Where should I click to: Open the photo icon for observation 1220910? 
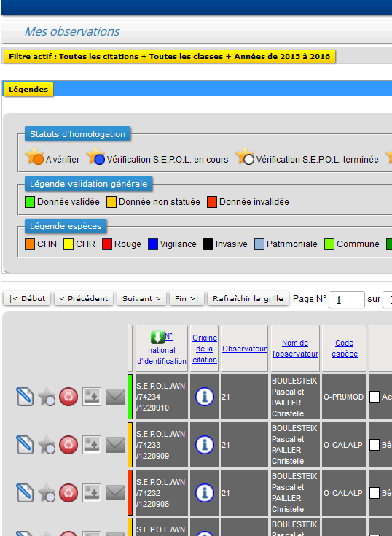coord(92,397)
